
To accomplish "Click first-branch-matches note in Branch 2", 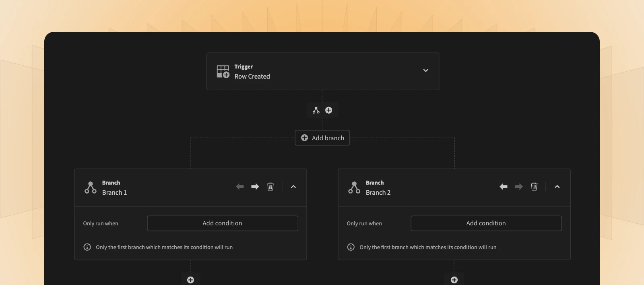I will click(x=428, y=247).
